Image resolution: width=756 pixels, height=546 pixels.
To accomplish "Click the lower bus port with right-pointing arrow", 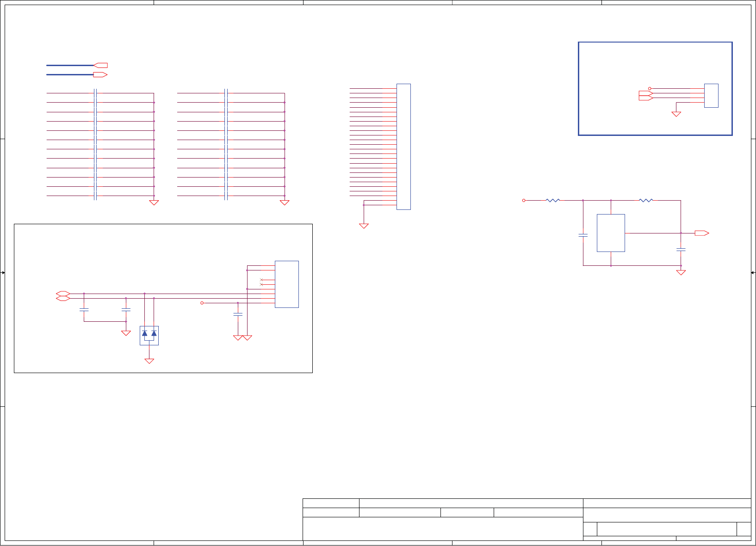I will click(100, 74).
